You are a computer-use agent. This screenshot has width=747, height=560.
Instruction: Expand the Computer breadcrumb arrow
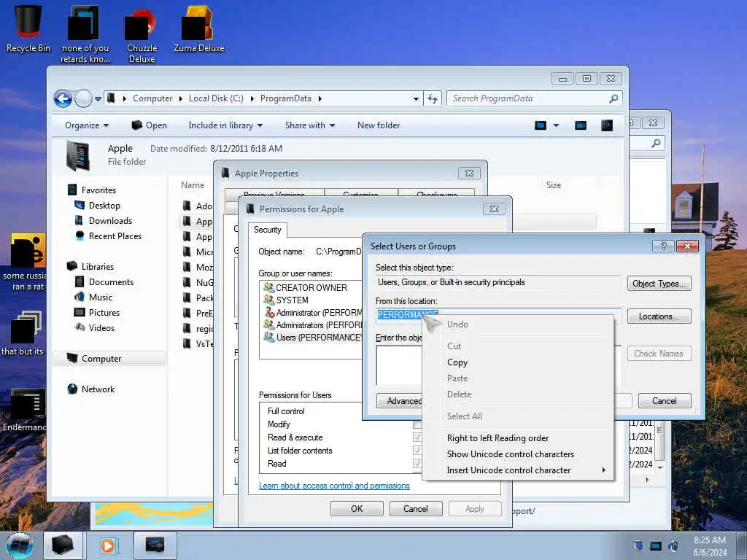(181, 98)
